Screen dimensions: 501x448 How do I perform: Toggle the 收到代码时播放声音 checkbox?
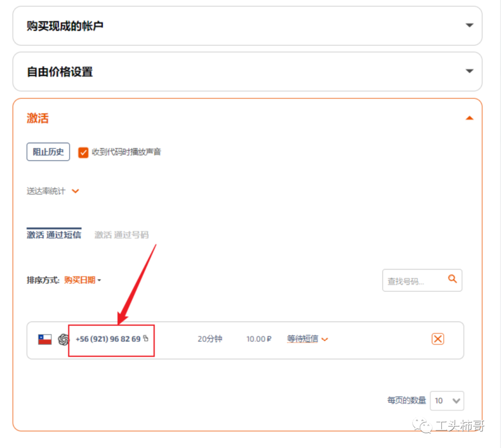(x=83, y=153)
